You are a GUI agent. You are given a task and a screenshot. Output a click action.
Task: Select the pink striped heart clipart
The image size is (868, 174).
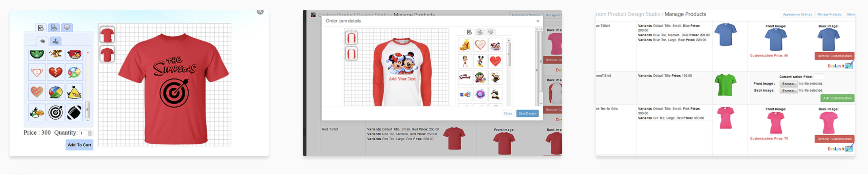[x=37, y=92]
